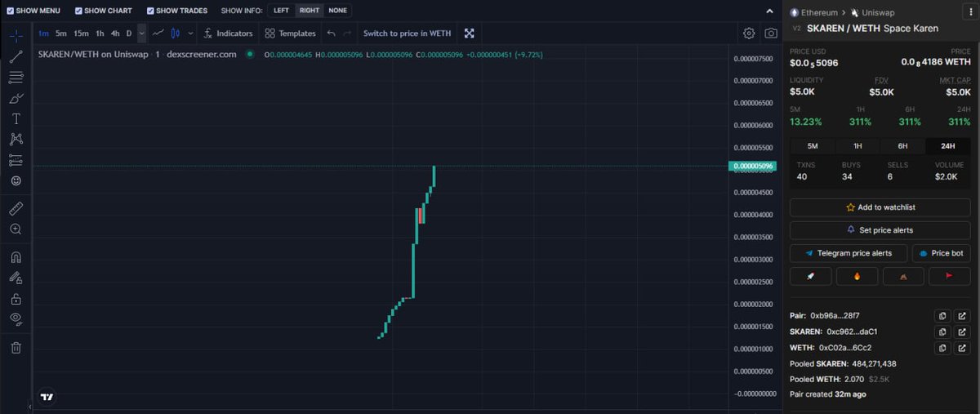
Task: Select the 4h timeframe
Action: click(x=115, y=33)
